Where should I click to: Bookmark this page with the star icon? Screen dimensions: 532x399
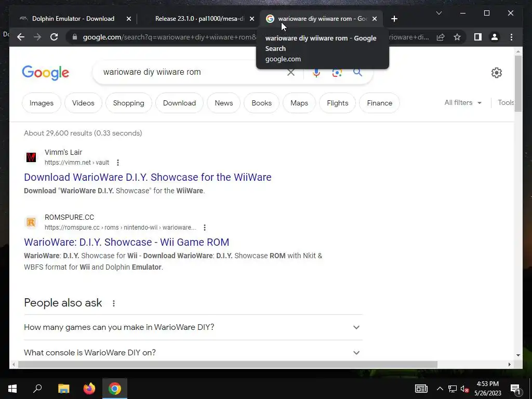pyautogui.click(x=457, y=37)
